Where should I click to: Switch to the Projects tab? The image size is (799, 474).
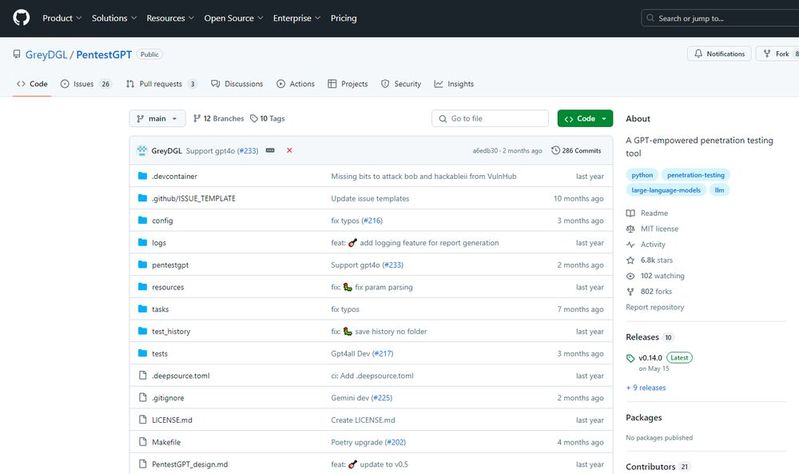click(x=348, y=84)
